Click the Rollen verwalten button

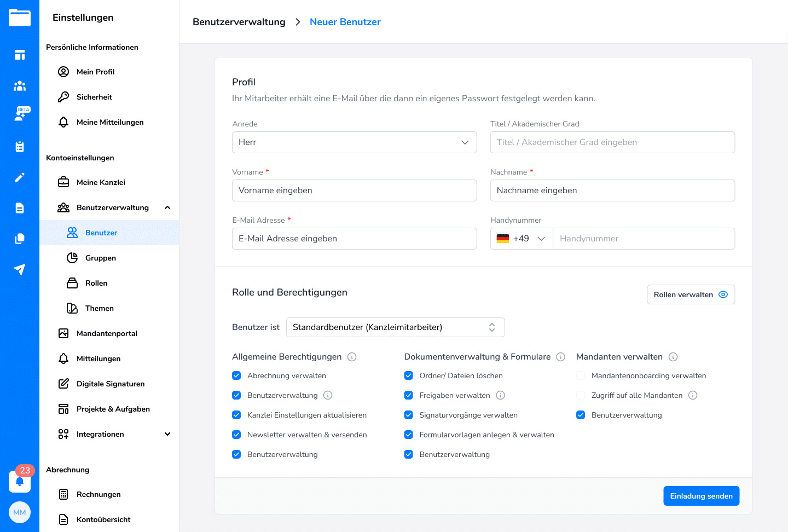tap(691, 294)
